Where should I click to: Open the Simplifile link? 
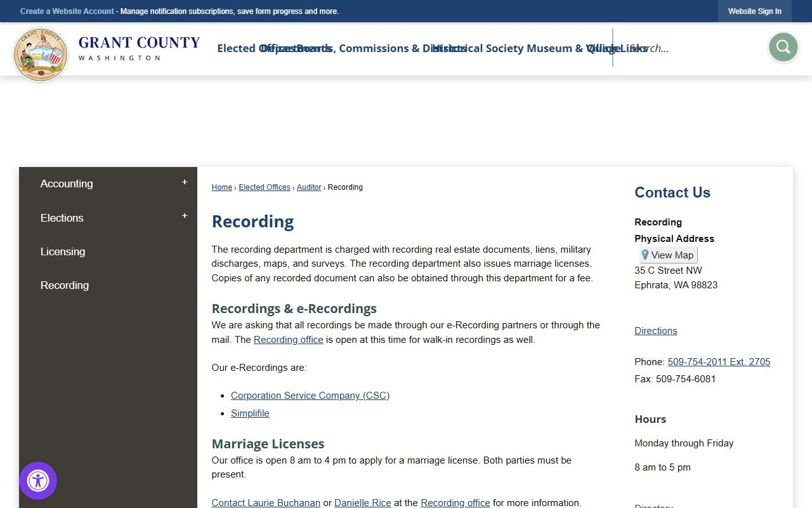pyautogui.click(x=250, y=413)
